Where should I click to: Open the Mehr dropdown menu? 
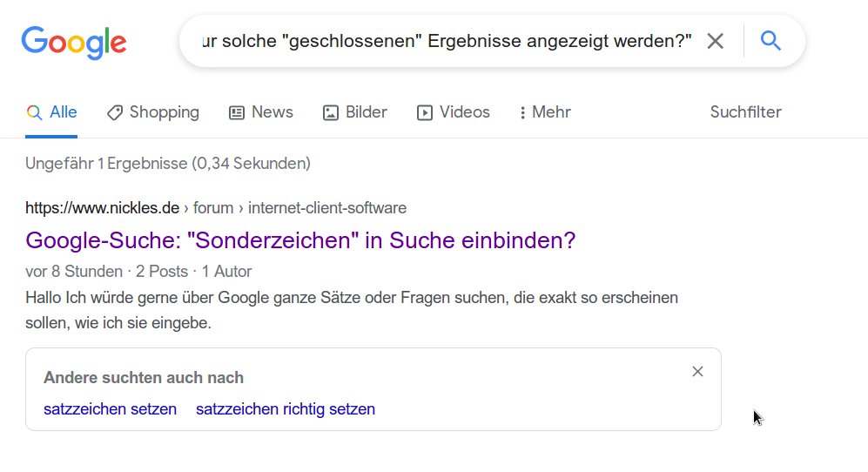[x=545, y=112]
